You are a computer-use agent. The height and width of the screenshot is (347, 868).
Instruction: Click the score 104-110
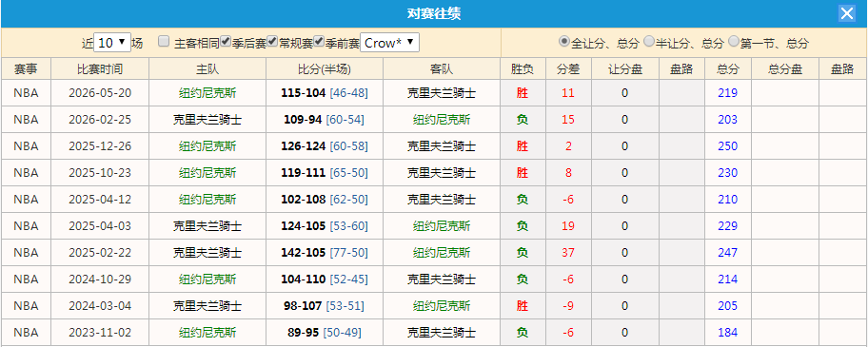click(304, 280)
